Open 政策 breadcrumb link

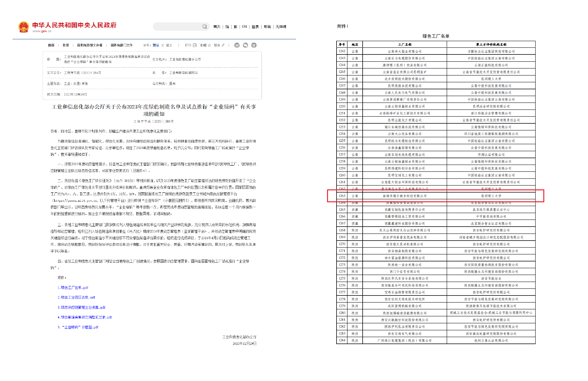[66, 45]
